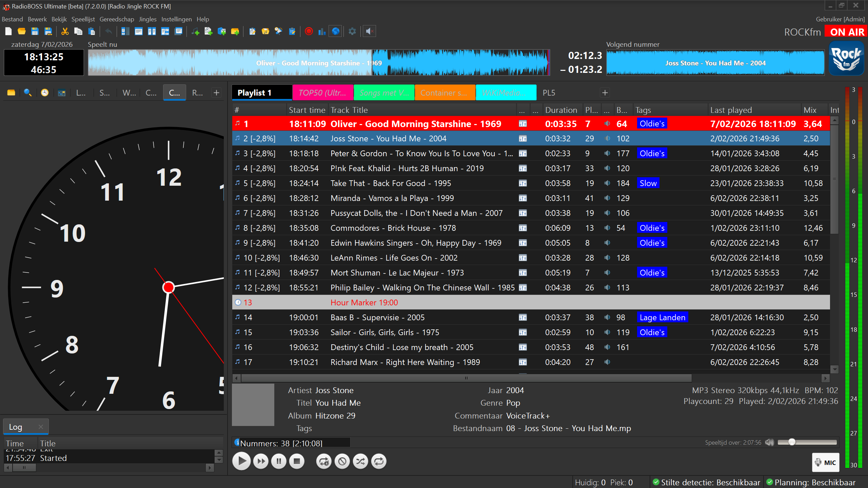The image size is (868, 488).
Task: Add a new playlist tab with plus
Action: pyautogui.click(x=605, y=93)
